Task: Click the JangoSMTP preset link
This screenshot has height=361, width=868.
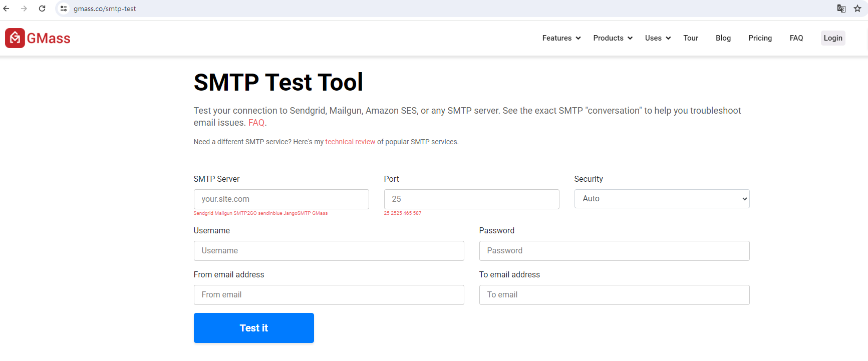Action: [297, 213]
